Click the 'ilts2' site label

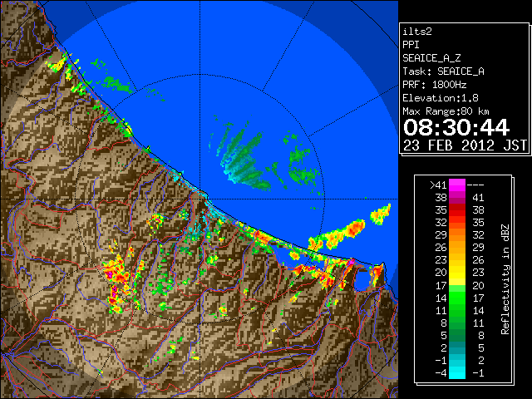click(417, 32)
